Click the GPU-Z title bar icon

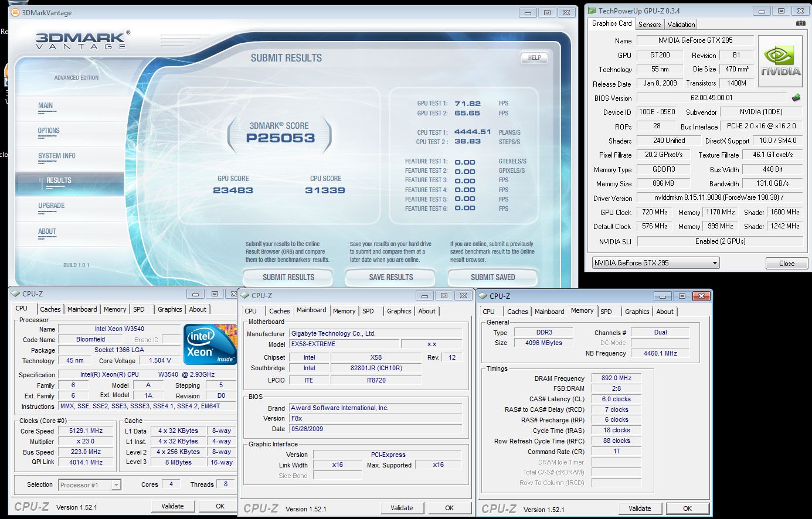pyautogui.click(x=593, y=11)
